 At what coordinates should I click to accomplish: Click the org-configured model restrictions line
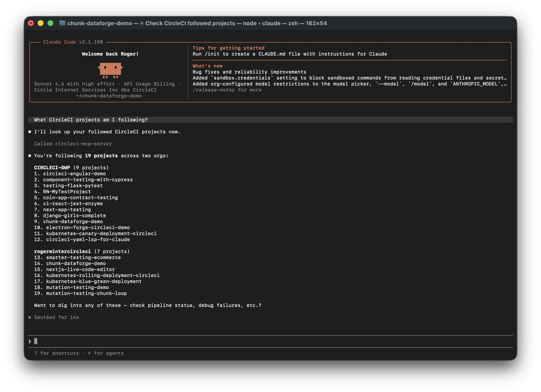[350, 84]
